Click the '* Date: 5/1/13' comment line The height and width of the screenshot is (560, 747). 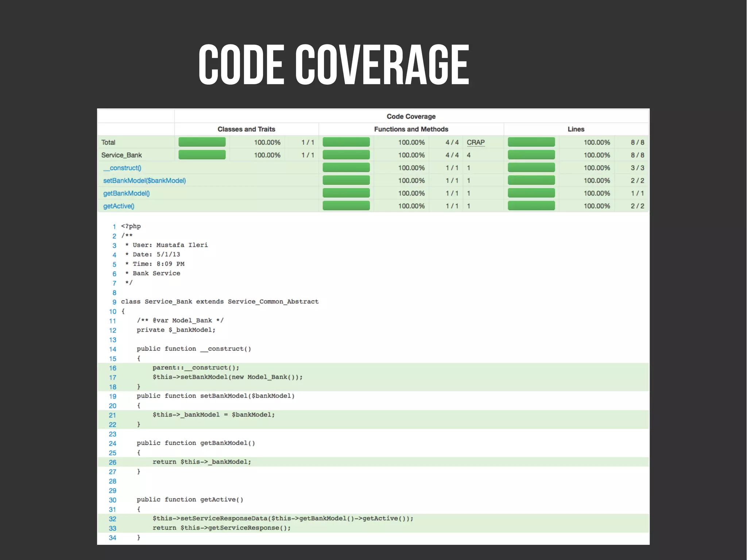point(152,255)
